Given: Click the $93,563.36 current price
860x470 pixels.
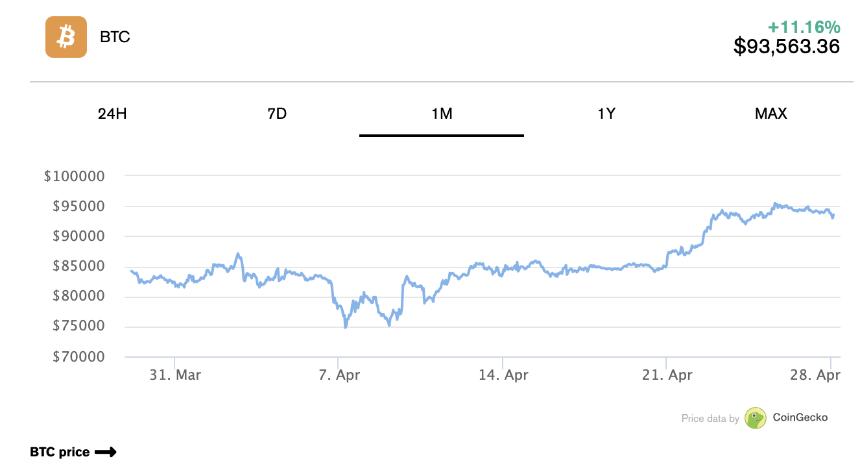Looking at the screenshot, I should [x=786, y=46].
